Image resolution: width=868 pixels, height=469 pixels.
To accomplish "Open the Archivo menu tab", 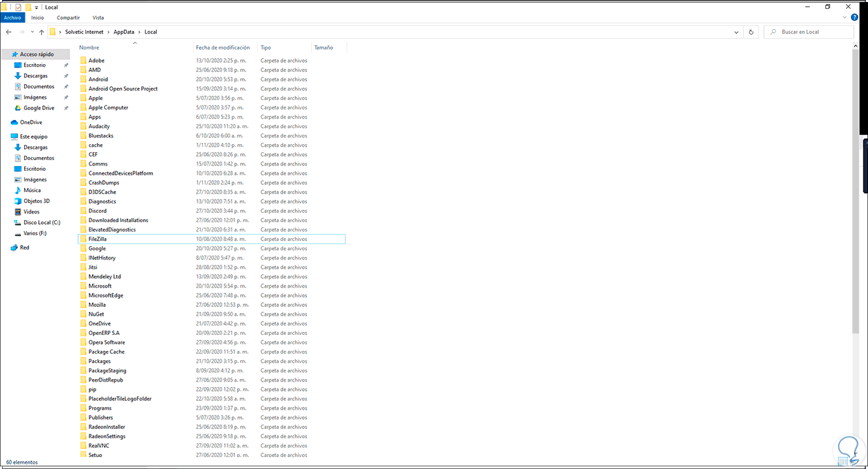I will tap(13, 18).
